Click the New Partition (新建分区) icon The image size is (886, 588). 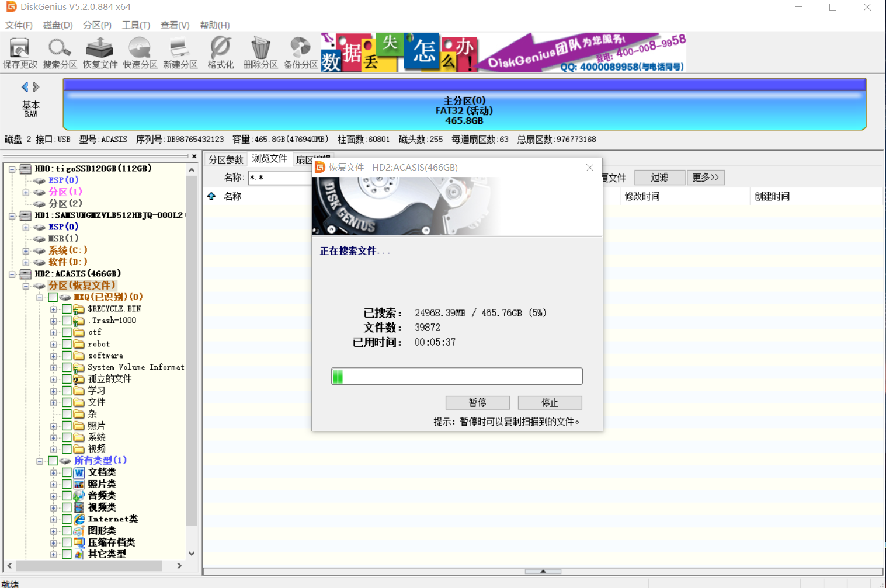(180, 53)
